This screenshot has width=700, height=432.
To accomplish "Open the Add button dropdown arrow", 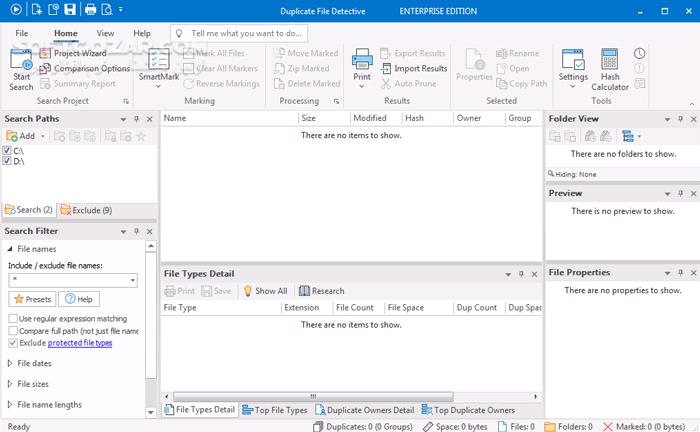I will (x=42, y=136).
